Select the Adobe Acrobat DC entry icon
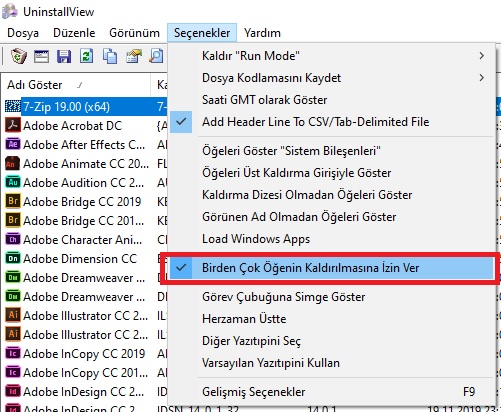 [13, 125]
